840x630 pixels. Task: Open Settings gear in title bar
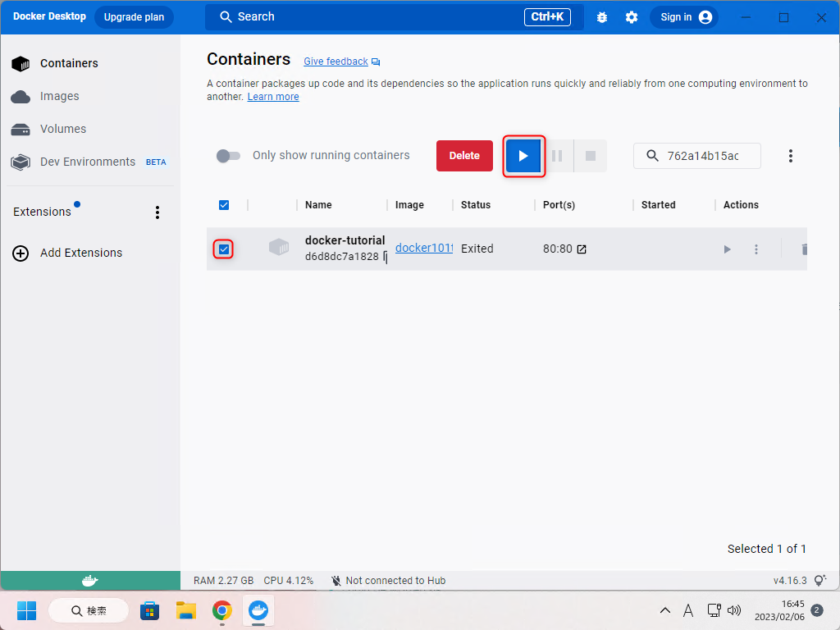point(632,17)
